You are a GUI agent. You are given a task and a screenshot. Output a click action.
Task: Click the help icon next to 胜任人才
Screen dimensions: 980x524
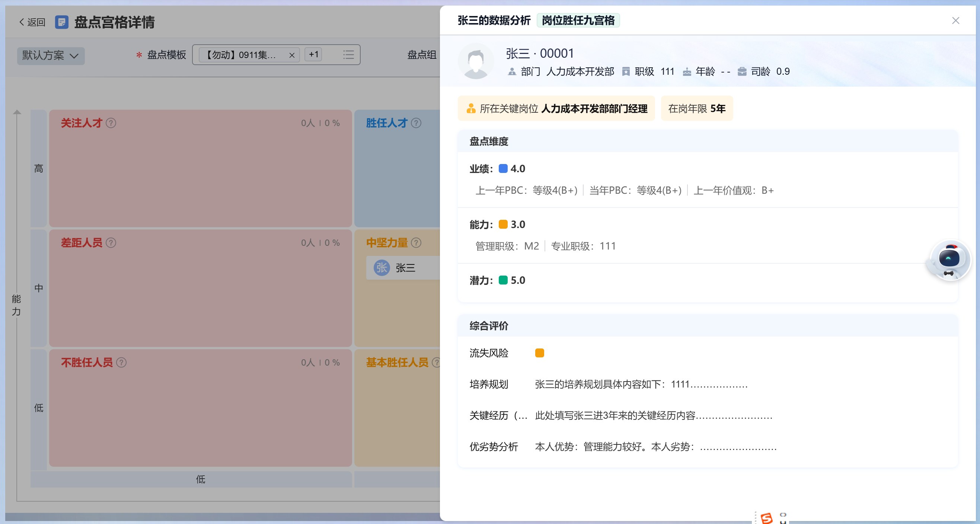416,123
